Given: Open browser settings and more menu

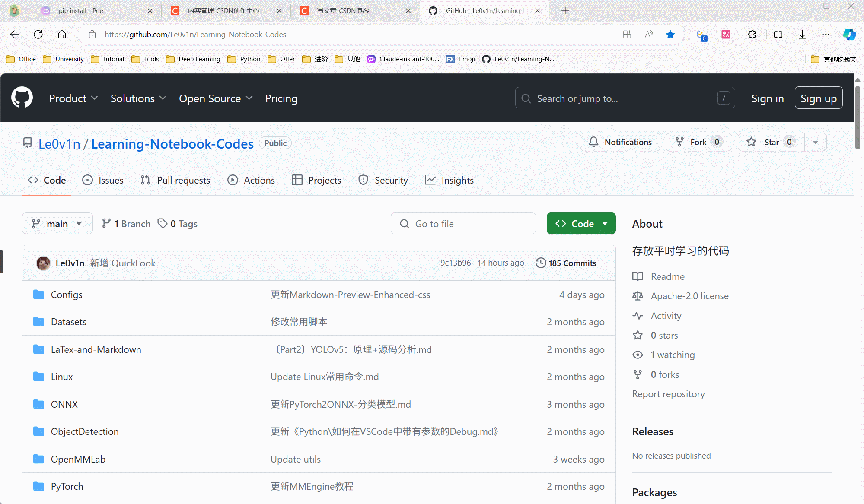Looking at the screenshot, I should click(x=826, y=35).
